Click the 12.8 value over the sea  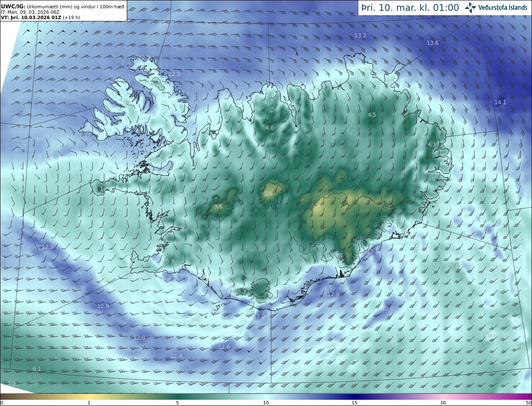click(x=139, y=338)
